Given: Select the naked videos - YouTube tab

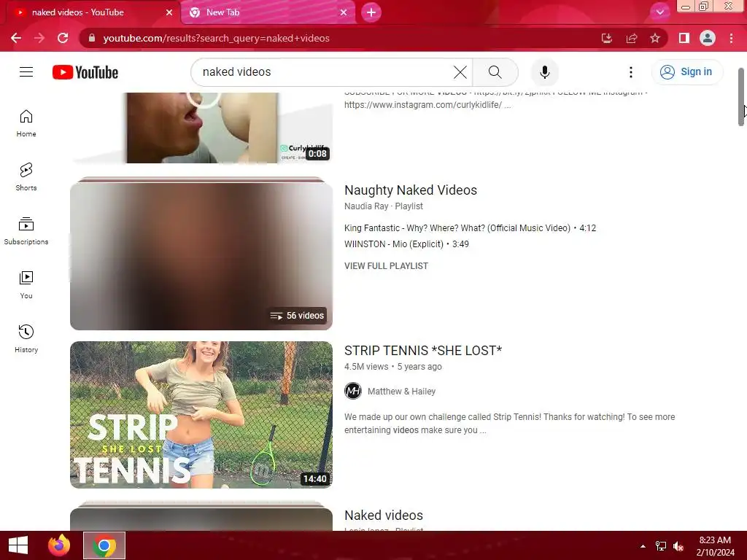Looking at the screenshot, I should point(93,12).
